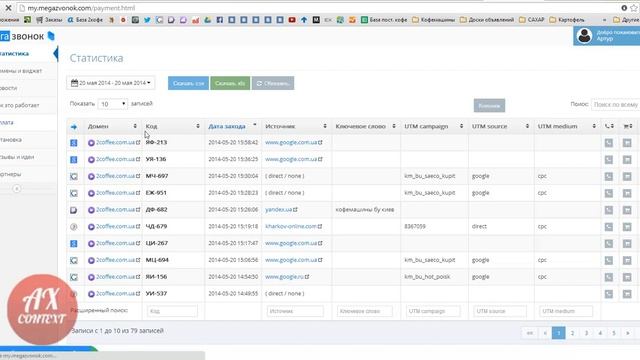Image resolution: width=640 pixels, height=360 pixels.
Task: Click the Поиск search field
Action: (616, 104)
